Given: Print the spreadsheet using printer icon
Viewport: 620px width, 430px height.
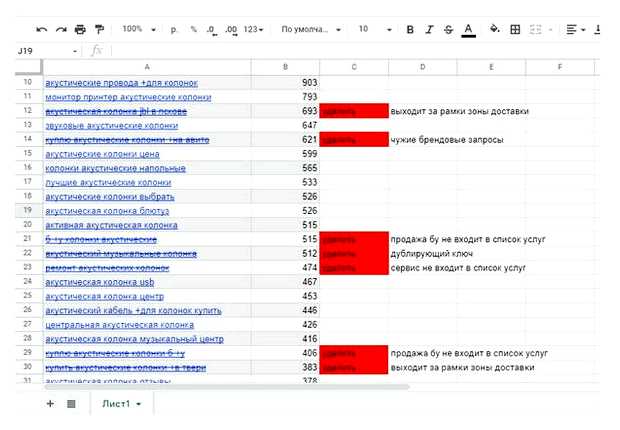Looking at the screenshot, I should [80, 30].
